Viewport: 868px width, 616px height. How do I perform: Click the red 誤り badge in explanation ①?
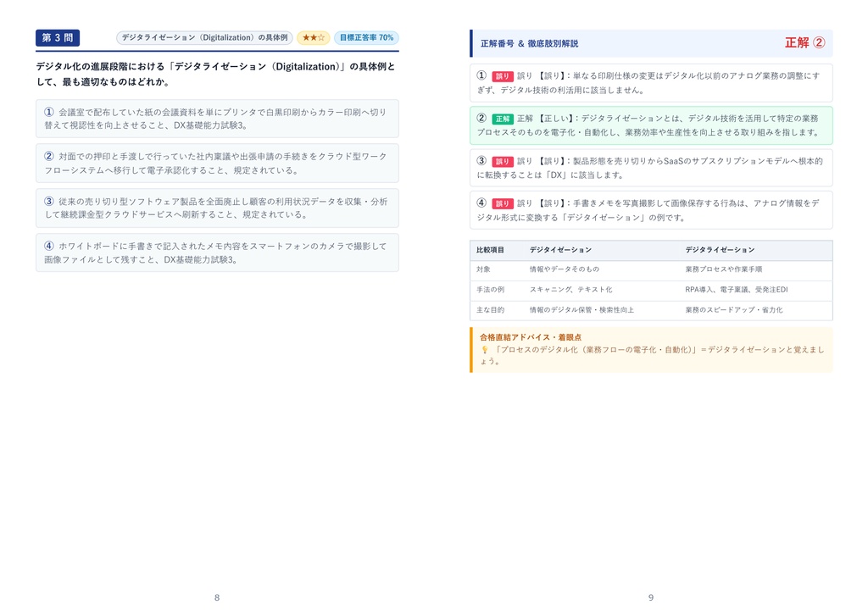pos(503,76)
